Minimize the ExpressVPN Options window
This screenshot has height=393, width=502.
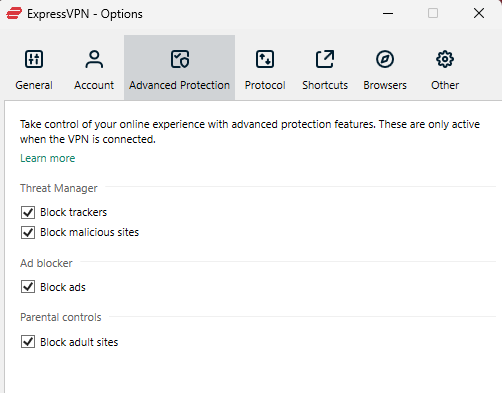(388, 14)
